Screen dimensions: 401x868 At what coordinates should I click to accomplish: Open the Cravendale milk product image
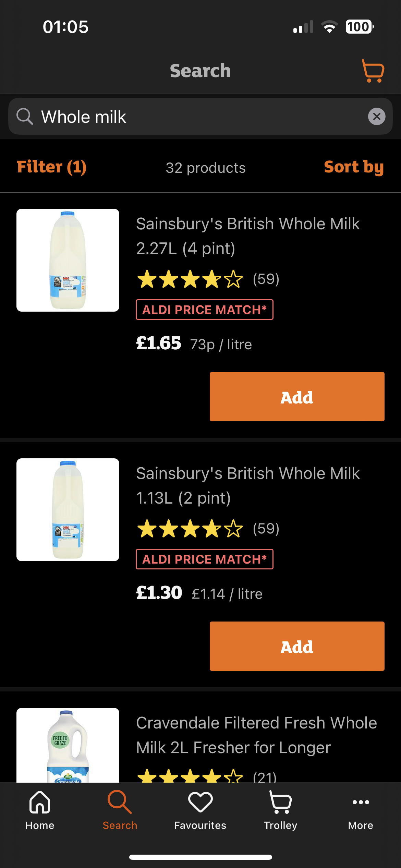click(68, 746)
